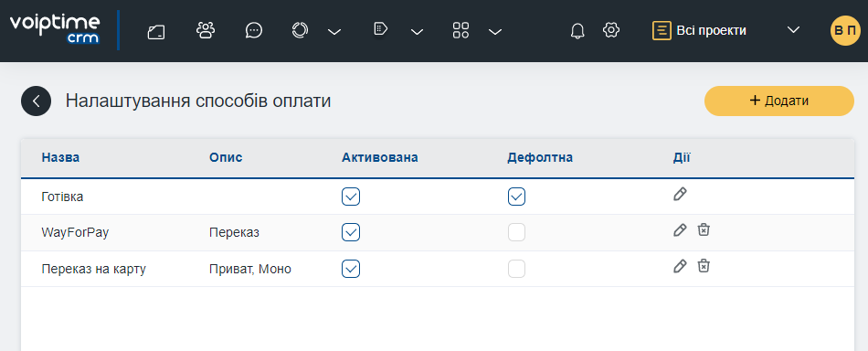
Task: Click the Додати button
Action: point(778,101)
